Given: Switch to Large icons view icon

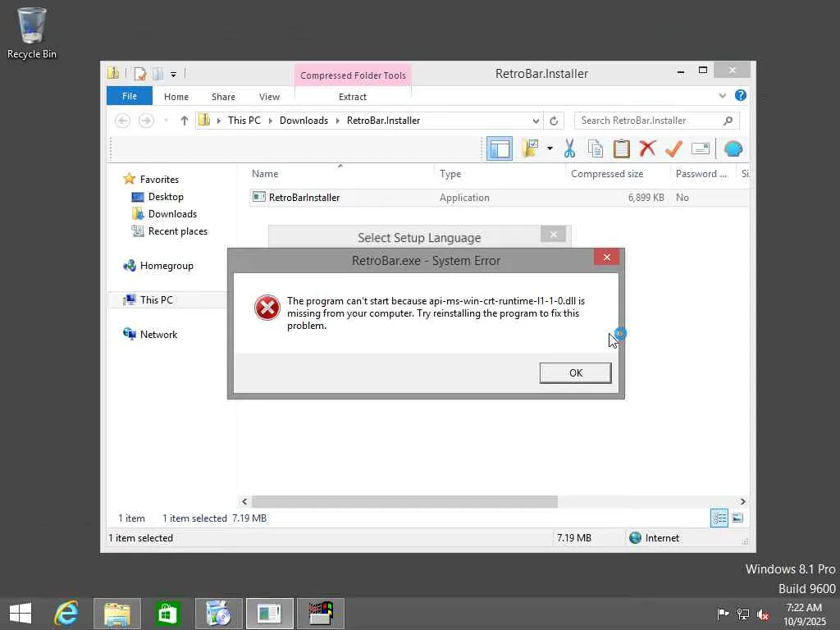Looking at the screenshot, I should (737, 518).
